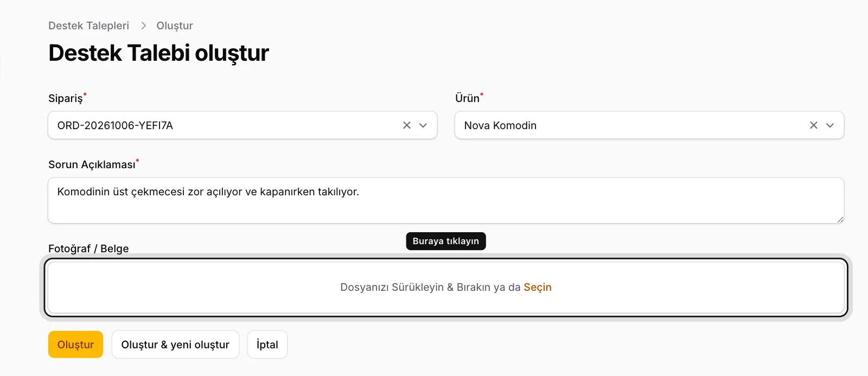Click Oluştur & yeni oluştur button

pos(175,345)
